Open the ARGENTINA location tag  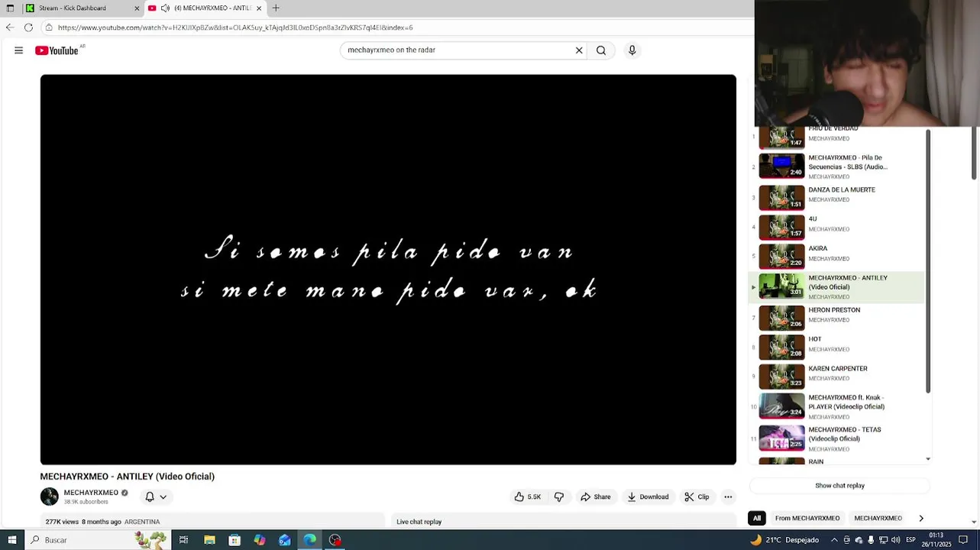142,522
